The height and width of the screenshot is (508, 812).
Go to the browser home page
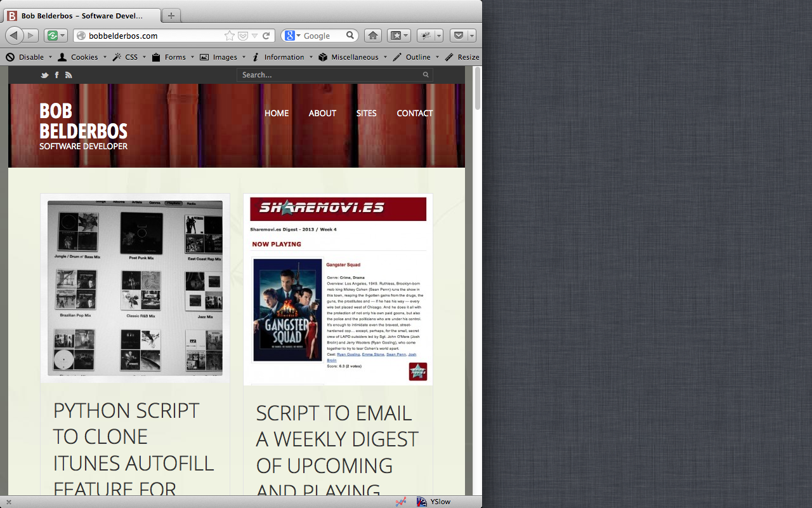[373, 36]
